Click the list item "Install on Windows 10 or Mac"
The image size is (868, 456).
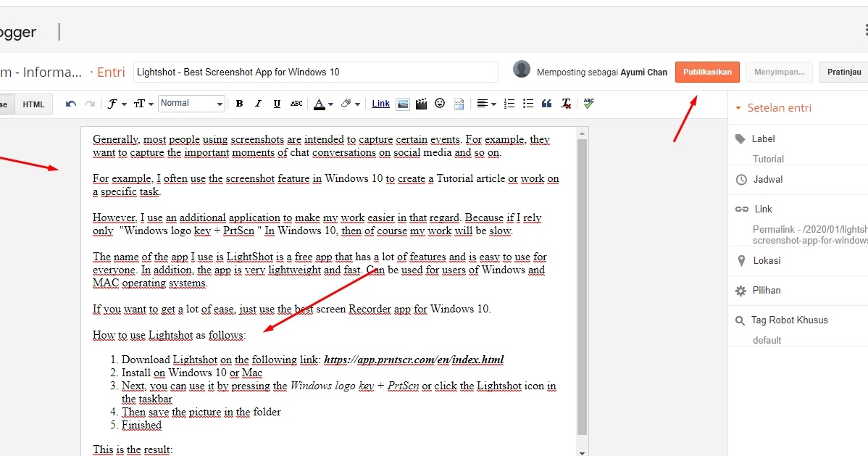pos(192,373)
